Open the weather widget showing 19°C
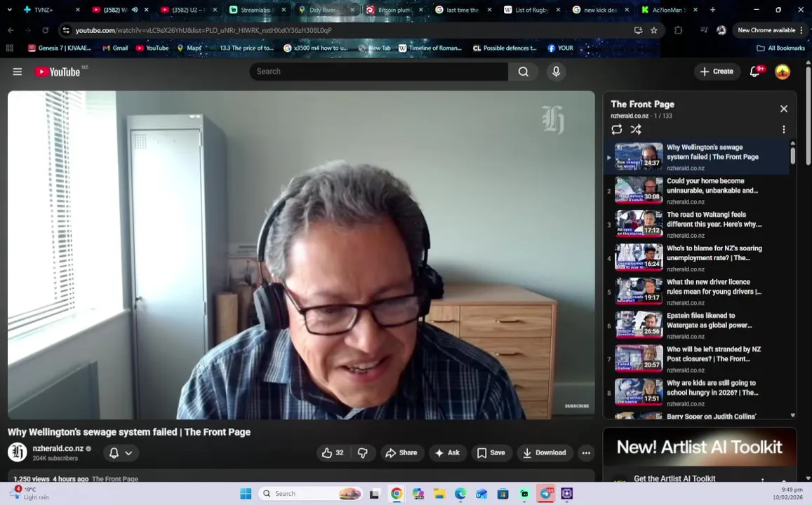The image size is (812, 505). coord(30,493)
